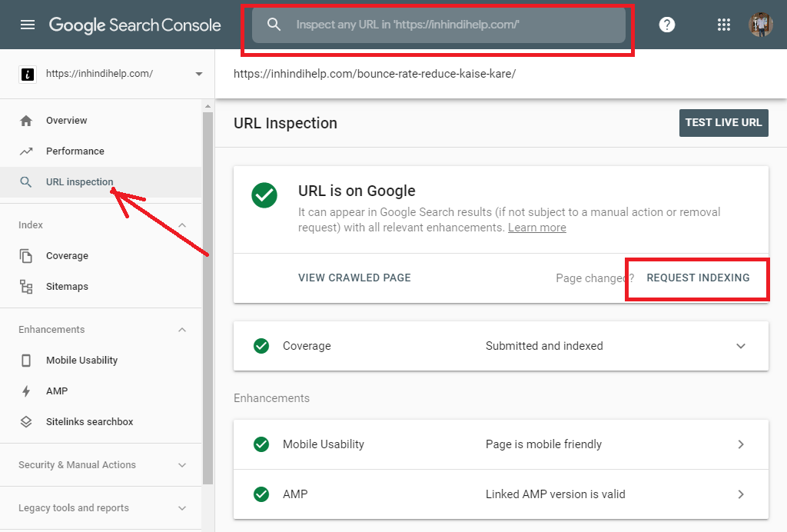Open the Google apps grid
The height and width of the screenshot is (532, 787).
point(724,25)
